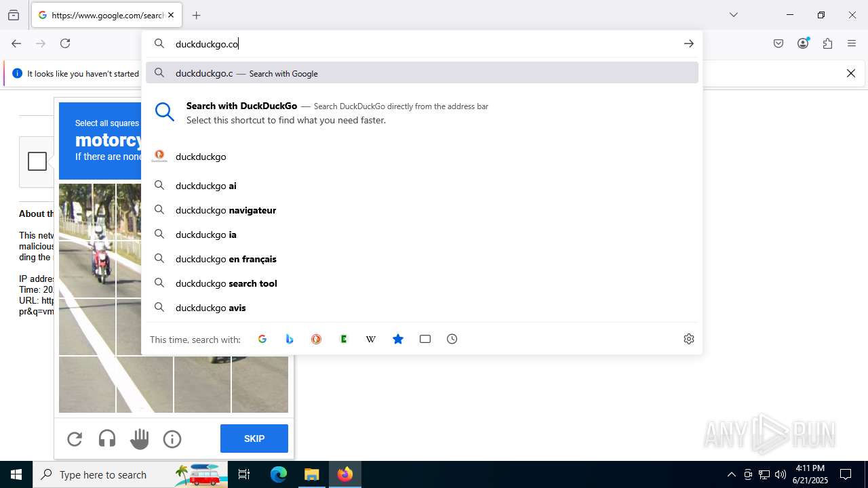Select the Search with DuckDuckGo shortcut
Viewport: 868px width, 488px height.
click(422, 113)
